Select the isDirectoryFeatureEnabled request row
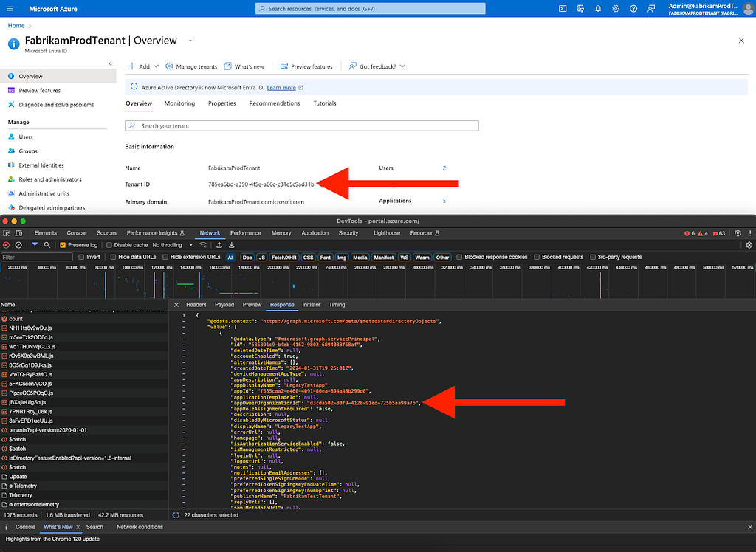This screenshot has height=552, width=756. (x=84, y=458)
